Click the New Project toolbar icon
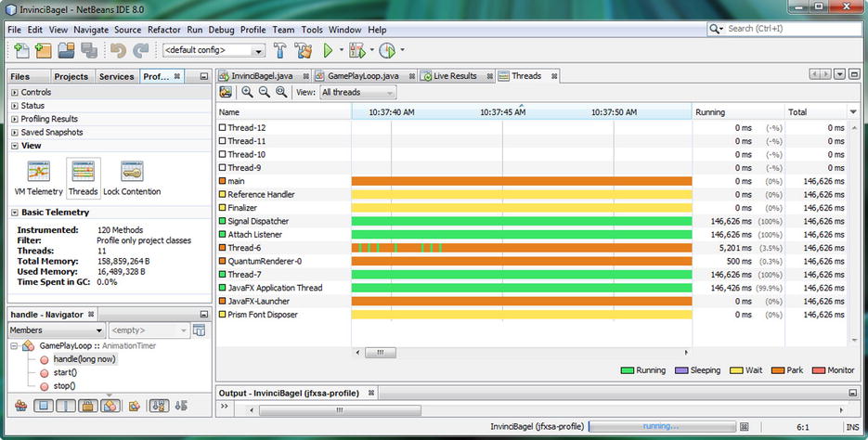This screenshot has height=440, width=868. (x=44, y=50)
